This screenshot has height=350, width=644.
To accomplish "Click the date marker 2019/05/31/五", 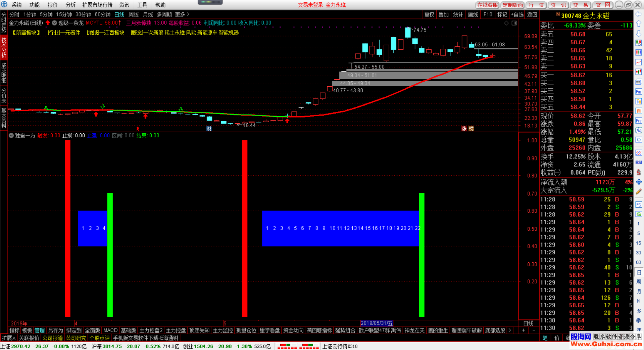I will (x=377, y=323).
